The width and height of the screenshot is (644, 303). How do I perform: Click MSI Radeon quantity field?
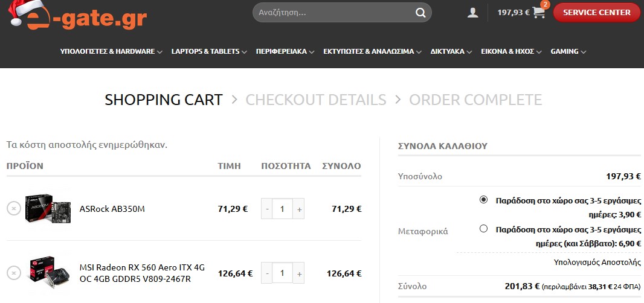point(282,273)
